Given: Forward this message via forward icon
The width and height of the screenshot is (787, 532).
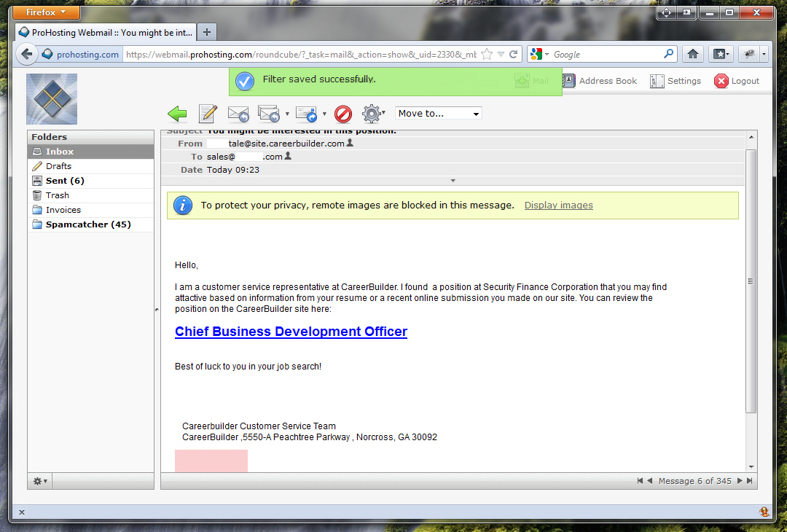Looking at the screenshot, I should pos(306,114).
